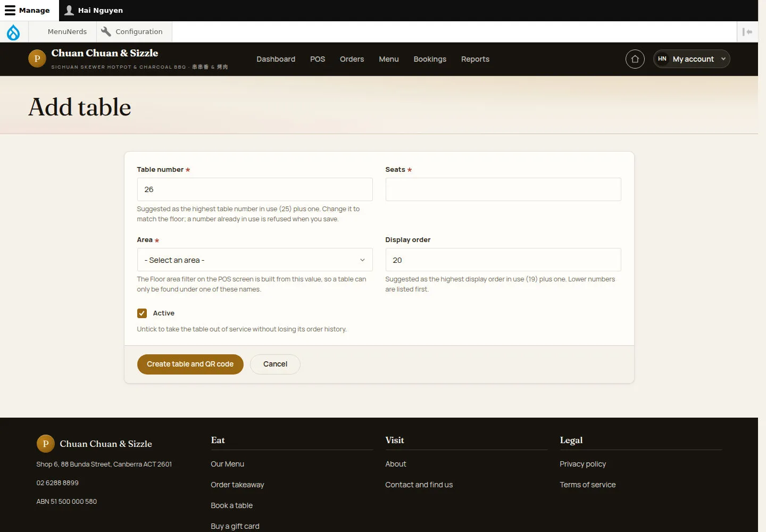Open the Privacy policy link

point(583,464)
